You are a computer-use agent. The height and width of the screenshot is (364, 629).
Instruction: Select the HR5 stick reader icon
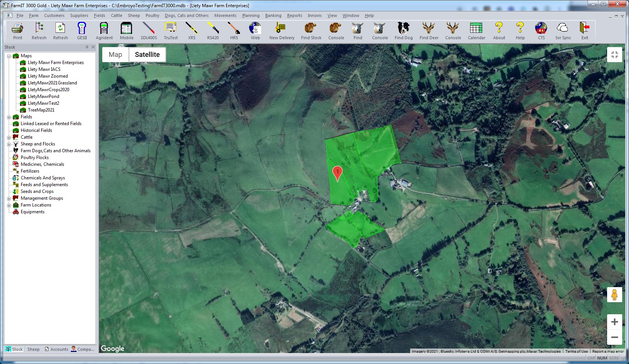tap(234, 31)
